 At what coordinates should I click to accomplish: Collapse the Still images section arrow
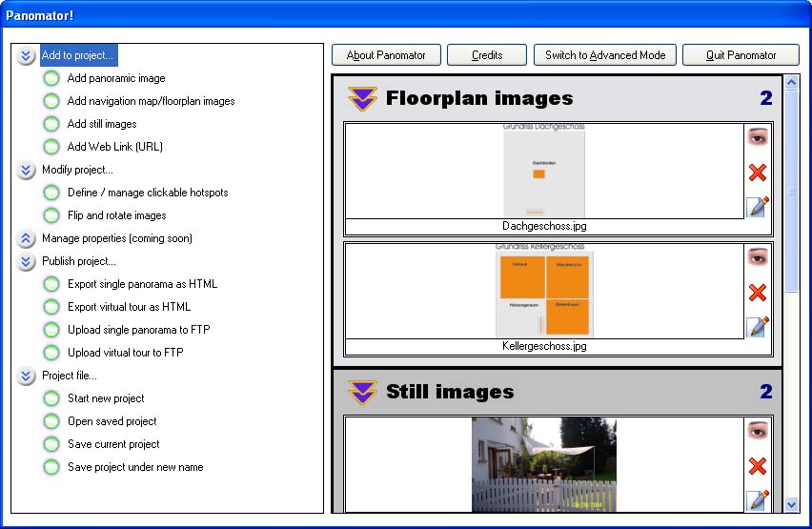point(362,392)
